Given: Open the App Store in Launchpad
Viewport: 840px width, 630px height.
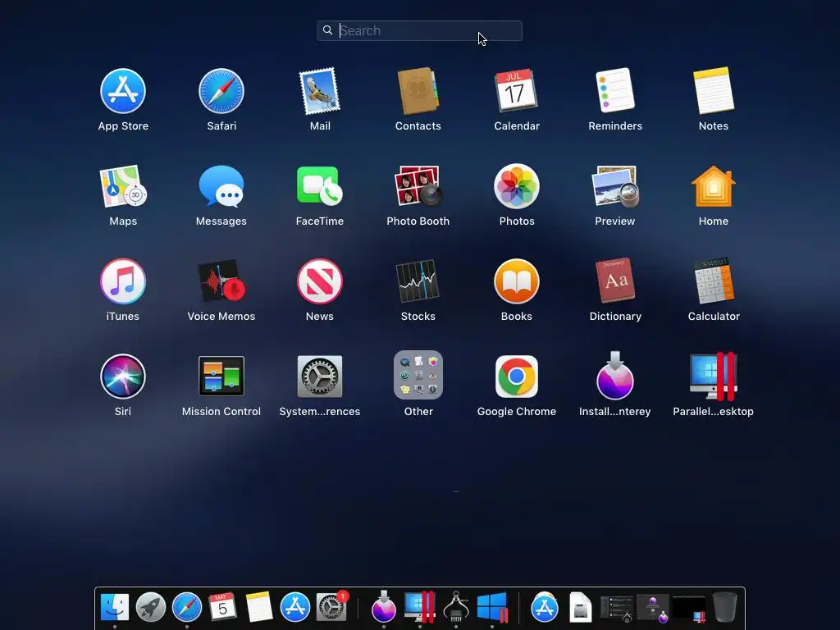Looking at the screenshot, I should [123, 91].
